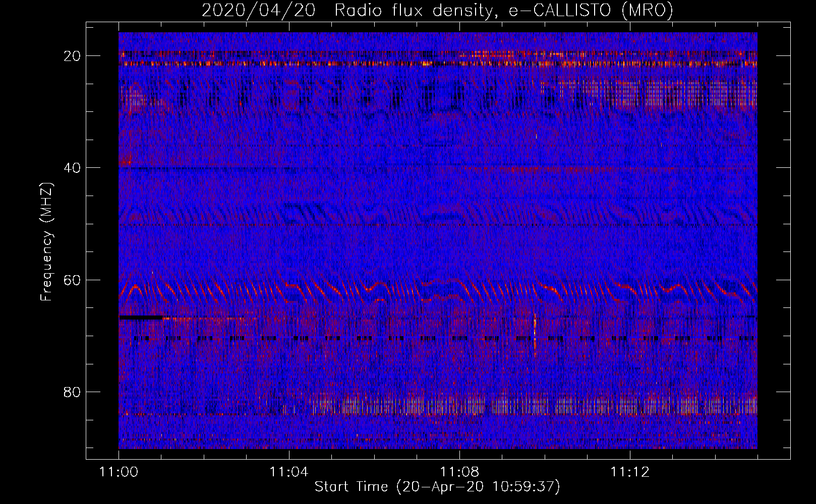Viewport: 816px width, 504px height.
Task: Click the 11:04 time tick label
Action: click(x=288, y=472)
